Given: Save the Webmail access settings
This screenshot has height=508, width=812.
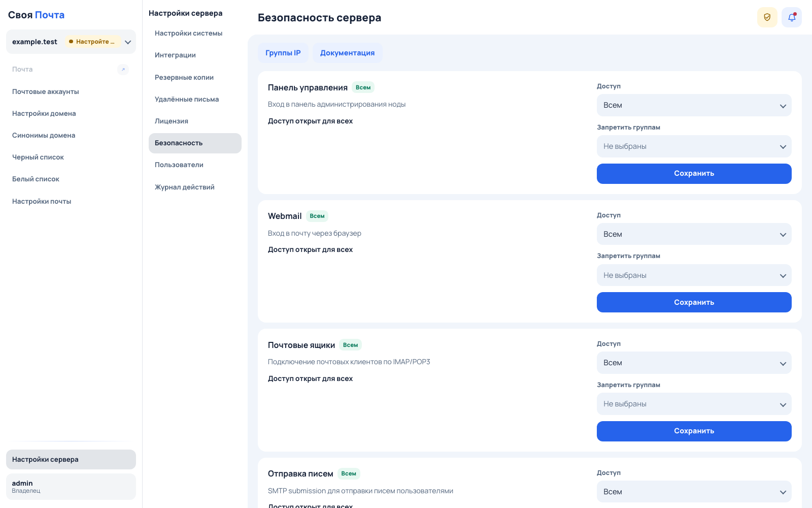Looking at the screenshot, I should pyautogui.click(x=694, y=302).
